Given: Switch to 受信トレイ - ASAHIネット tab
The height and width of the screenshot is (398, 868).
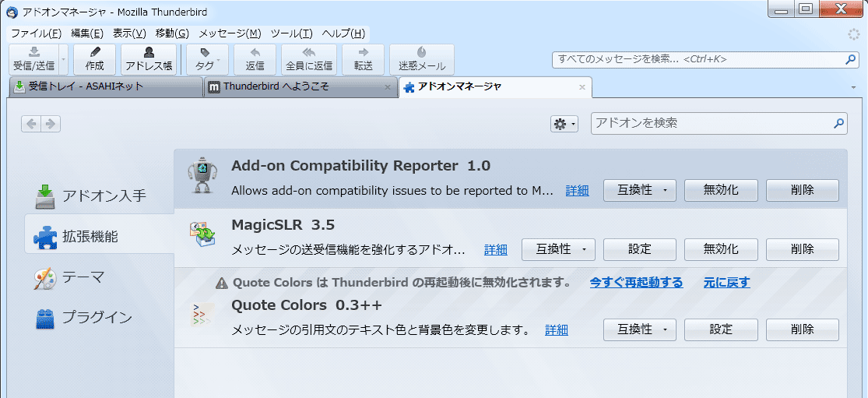Looking at the screenshot, I should coord(107,87).
